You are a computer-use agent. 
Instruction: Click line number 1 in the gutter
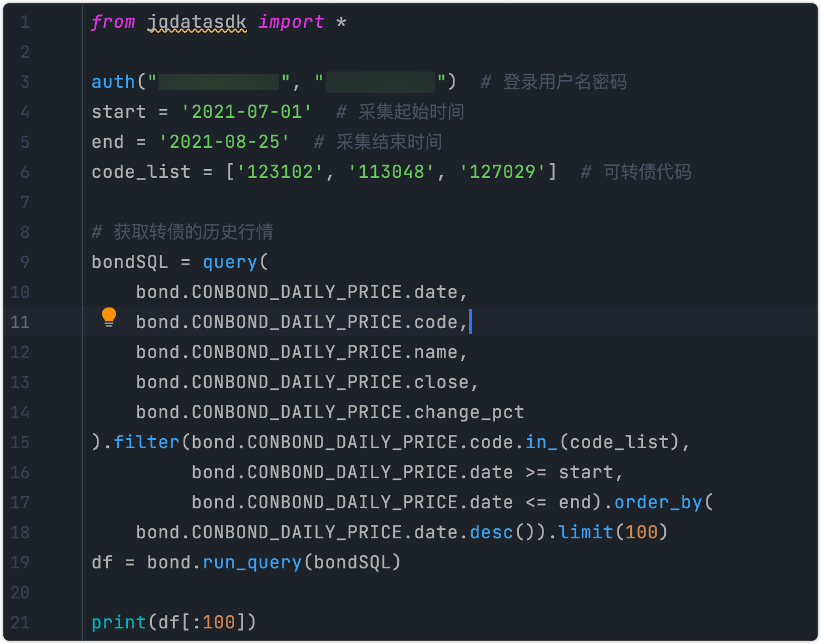(x=25, y=22)
